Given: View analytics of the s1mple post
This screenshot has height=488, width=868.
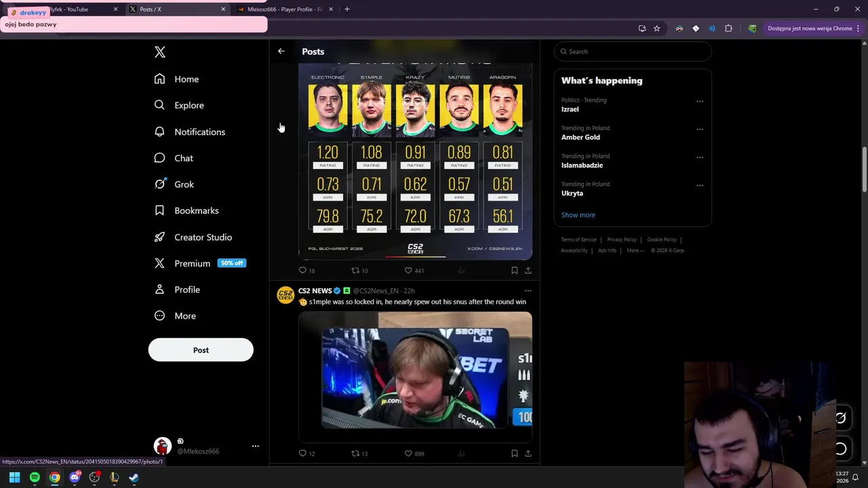Looking at the screenshot, I should 461,453.
